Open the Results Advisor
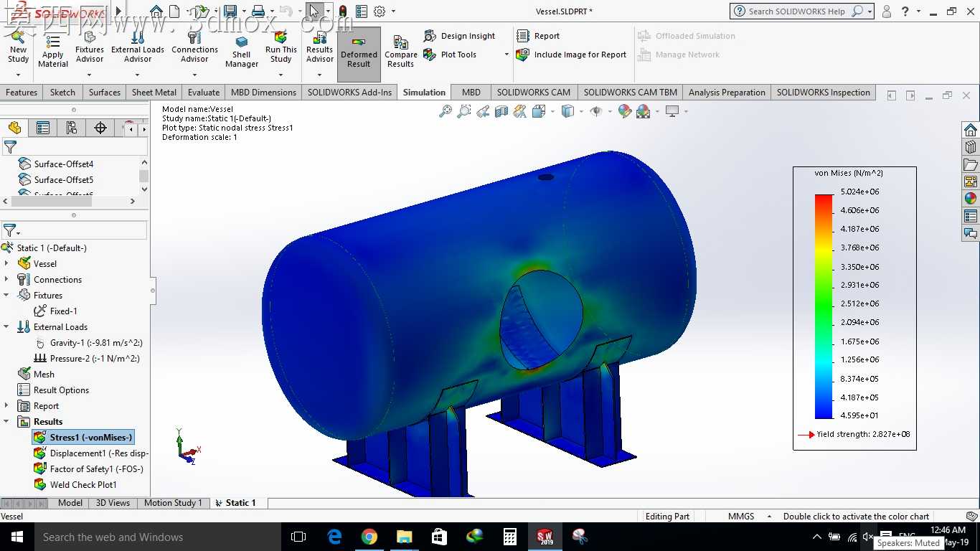Image resolution: width=980 pixels, height=551 pixels. point(320,47)
